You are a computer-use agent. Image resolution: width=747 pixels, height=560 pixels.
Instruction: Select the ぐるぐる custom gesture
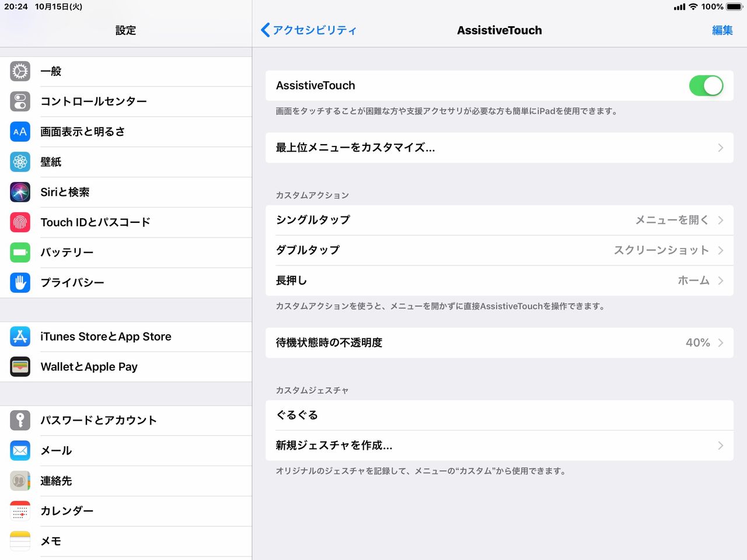[x=500, y=415]
